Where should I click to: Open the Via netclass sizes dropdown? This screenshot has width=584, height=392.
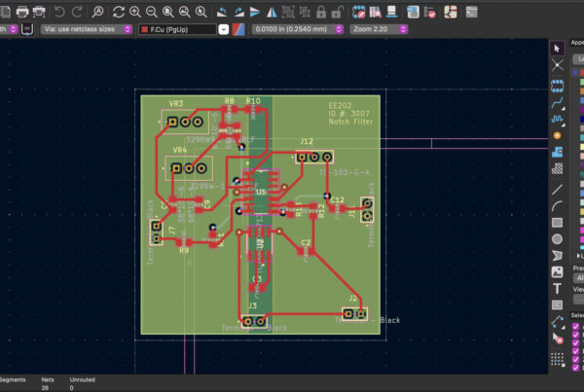pos(85,29)
